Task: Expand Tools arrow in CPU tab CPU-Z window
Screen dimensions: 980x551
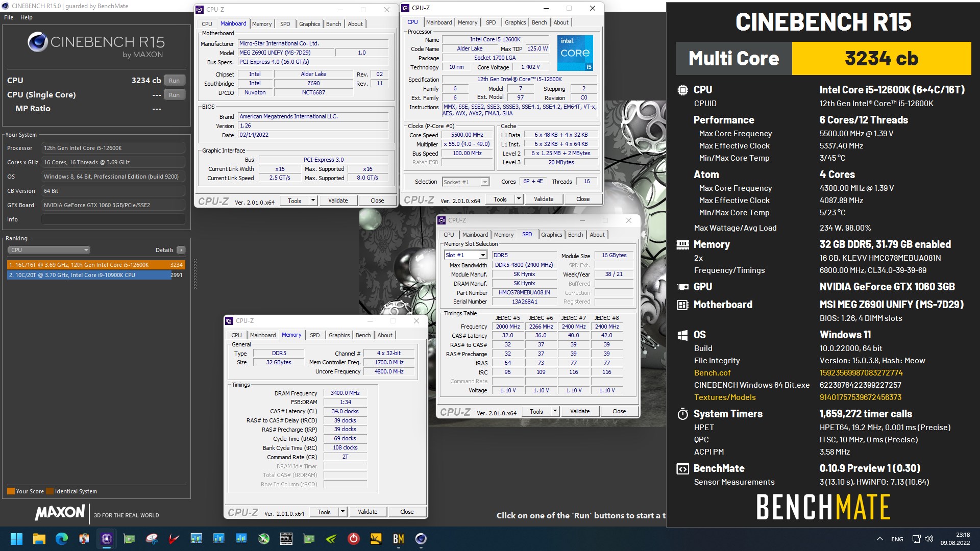Action: pos(519,199)
